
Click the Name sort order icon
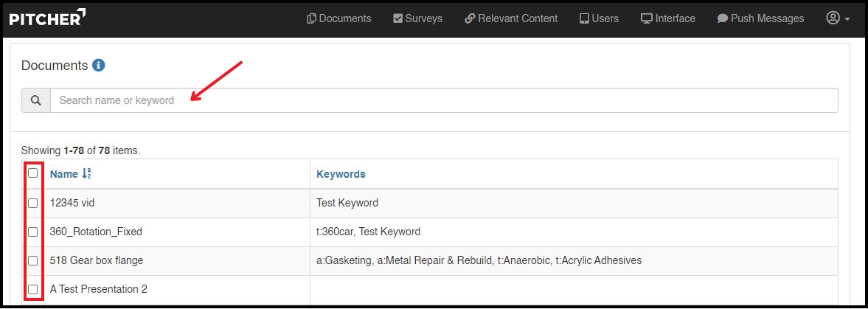click(x=87, y=174)
